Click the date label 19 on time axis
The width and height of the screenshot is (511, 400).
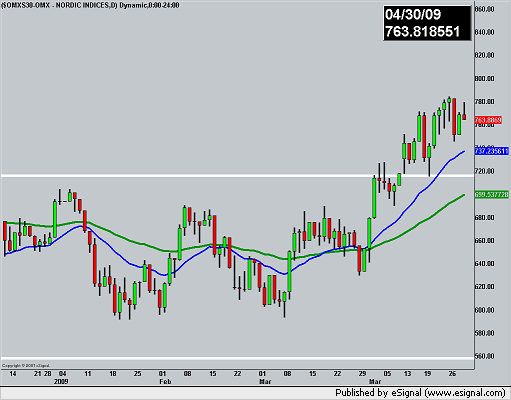pos(427,374)
